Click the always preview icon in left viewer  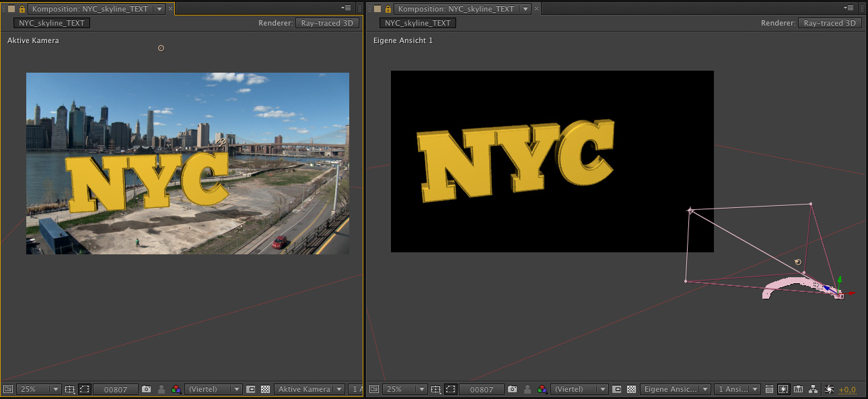[8, 389]
